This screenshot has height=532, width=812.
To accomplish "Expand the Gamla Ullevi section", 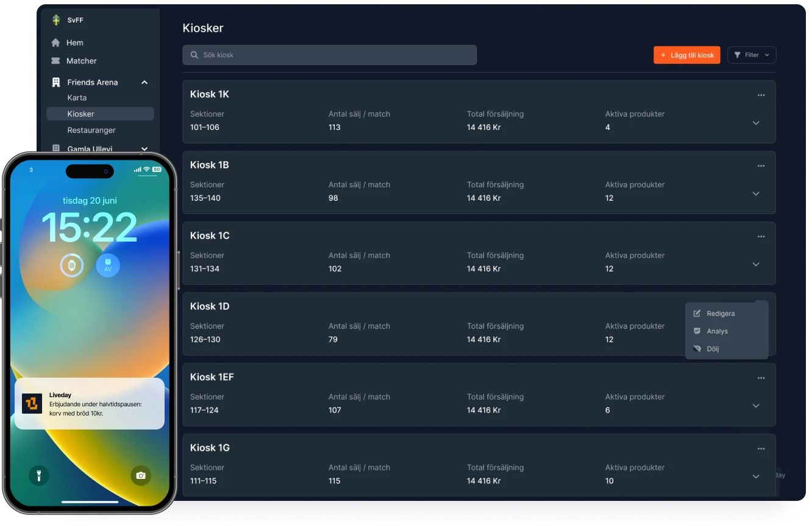I will pos(144,149).
